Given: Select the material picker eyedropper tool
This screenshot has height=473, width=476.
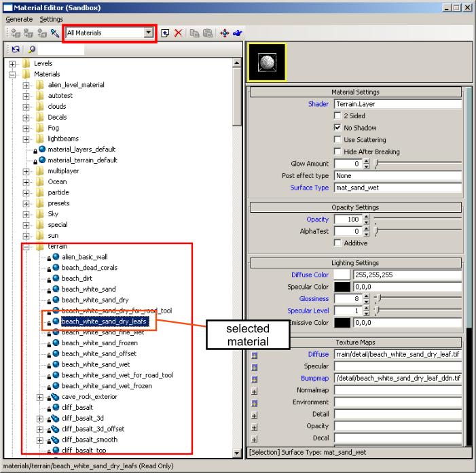Looking at the screenshot, I should [54, 33].
